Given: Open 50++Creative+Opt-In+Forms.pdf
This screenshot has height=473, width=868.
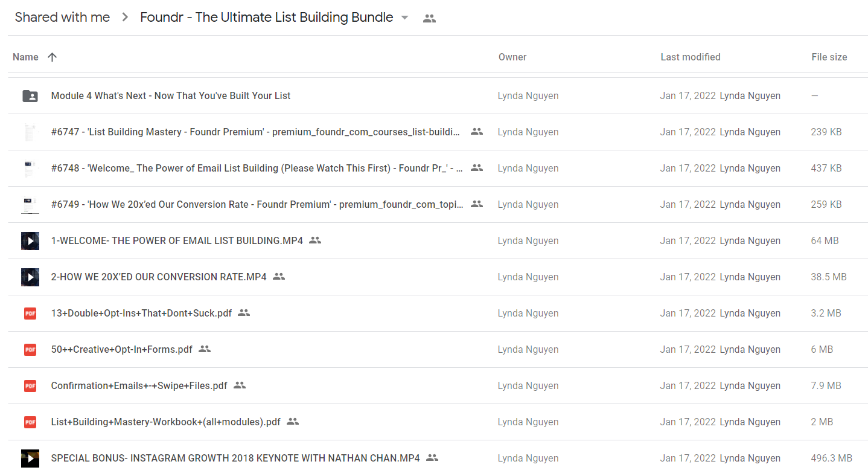Looking at the screenshot, I should [x=122, y=349].
